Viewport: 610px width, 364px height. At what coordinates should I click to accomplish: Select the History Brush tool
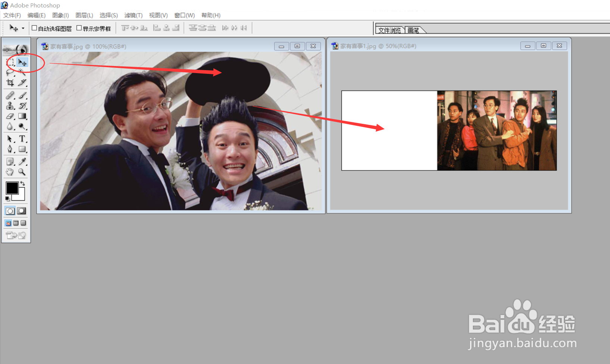click(22, 106)
